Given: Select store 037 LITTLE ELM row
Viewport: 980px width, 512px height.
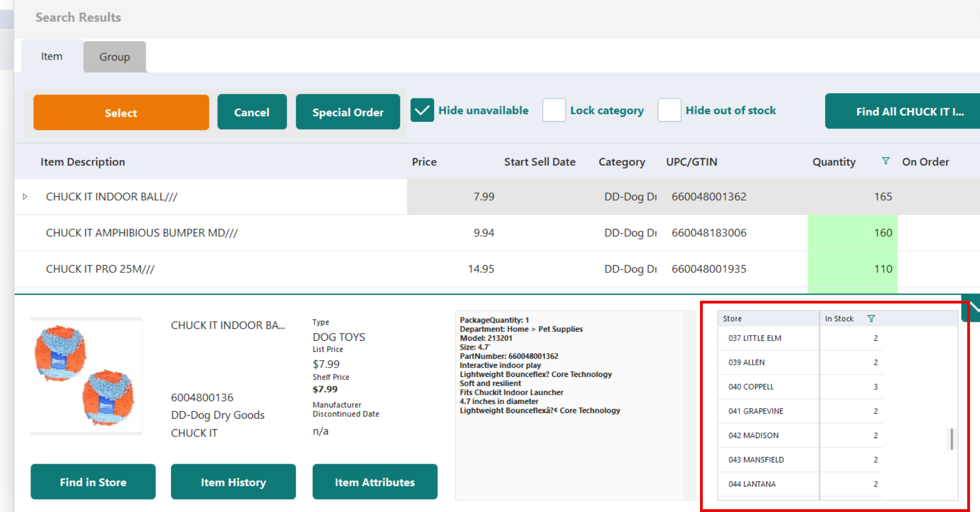Looking at the screenshot, I should click(x=800, y=338).
